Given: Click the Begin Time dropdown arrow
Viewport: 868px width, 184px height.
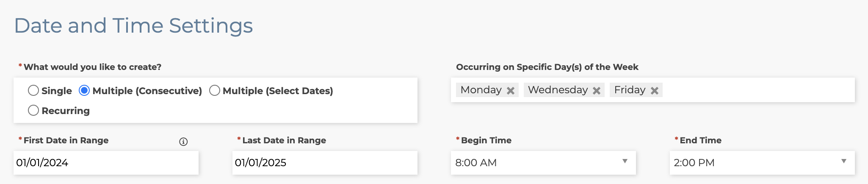Looking at the screenshot, I should click(625, 162).
